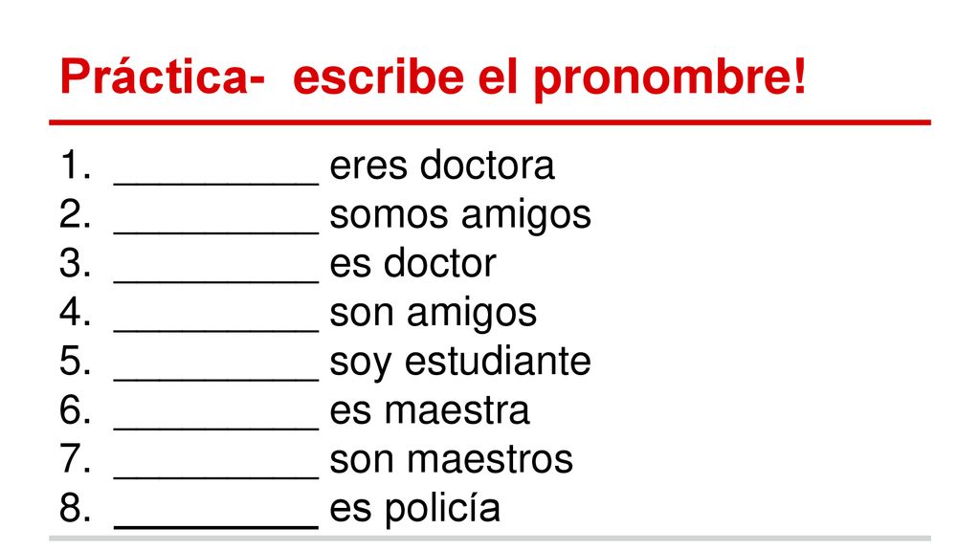Select the text 'es maestra'
980x551 pixels.
[430, 410]
